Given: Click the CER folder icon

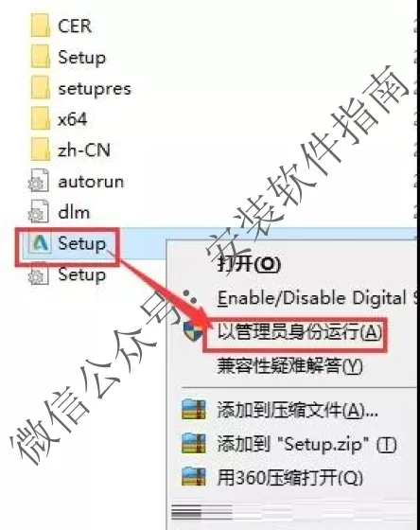Looking at the screenshot, I should [x=41, y=26].
